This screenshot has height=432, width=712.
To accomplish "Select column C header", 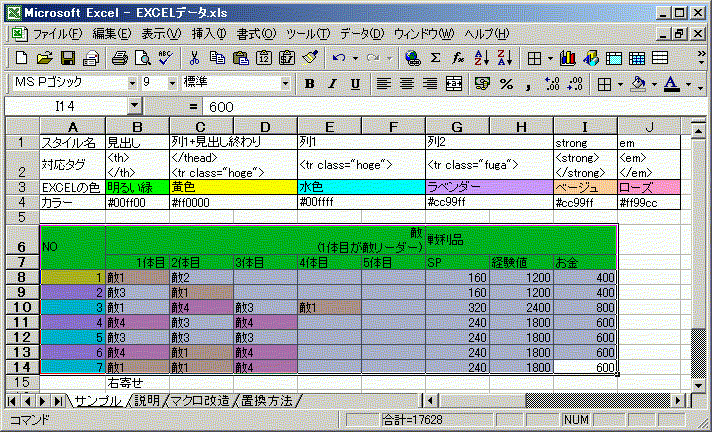I will pyautogui.click(x=201, y=127).
